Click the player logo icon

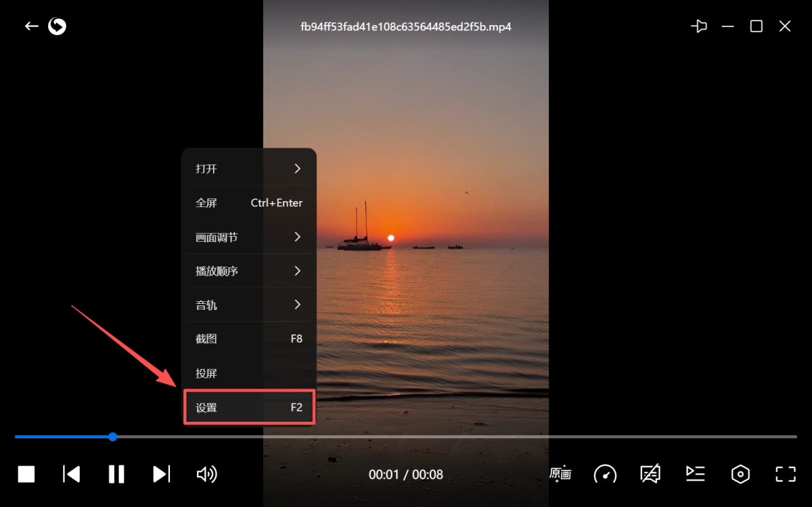coord(58,26)
